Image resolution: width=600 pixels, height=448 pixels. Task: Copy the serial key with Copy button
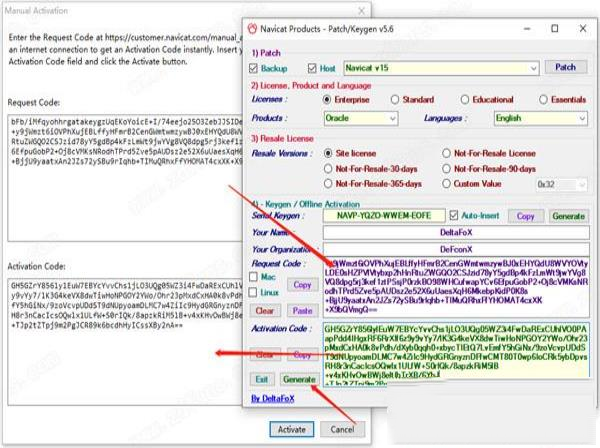point(525,216)
